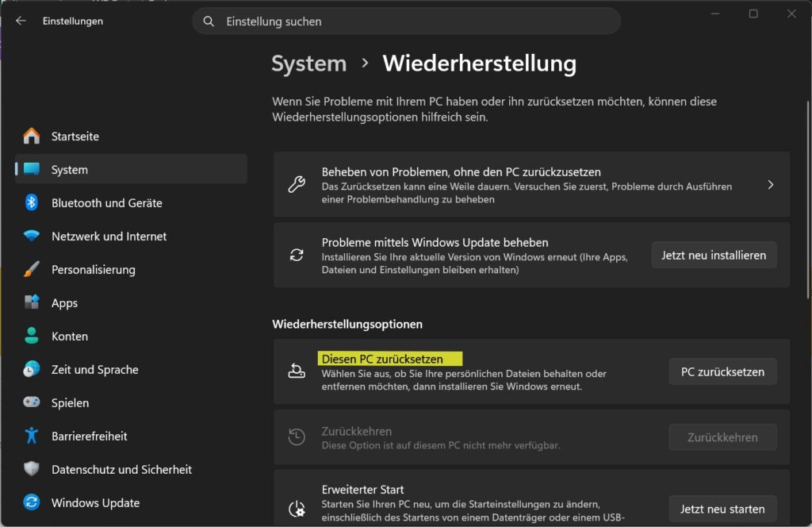Click the Netzwerk Wi-Fi icon
This screenshot has width=812, height=527.
pos(32,236)
